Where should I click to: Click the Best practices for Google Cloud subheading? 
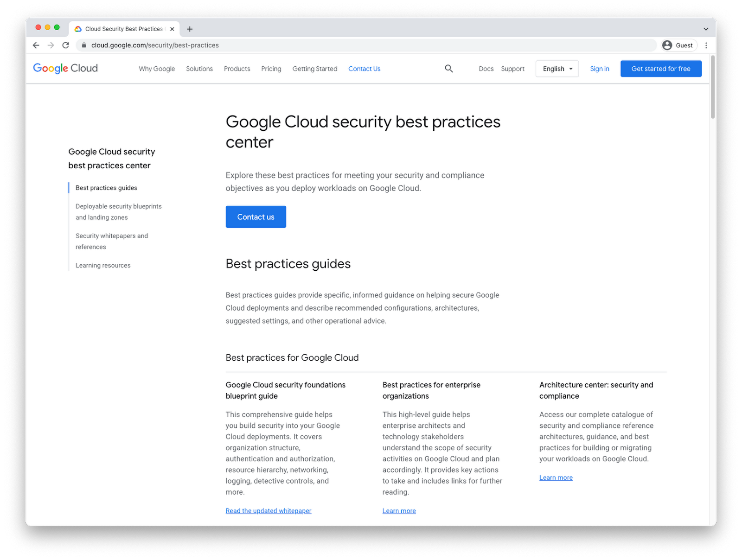pos(292,357)
